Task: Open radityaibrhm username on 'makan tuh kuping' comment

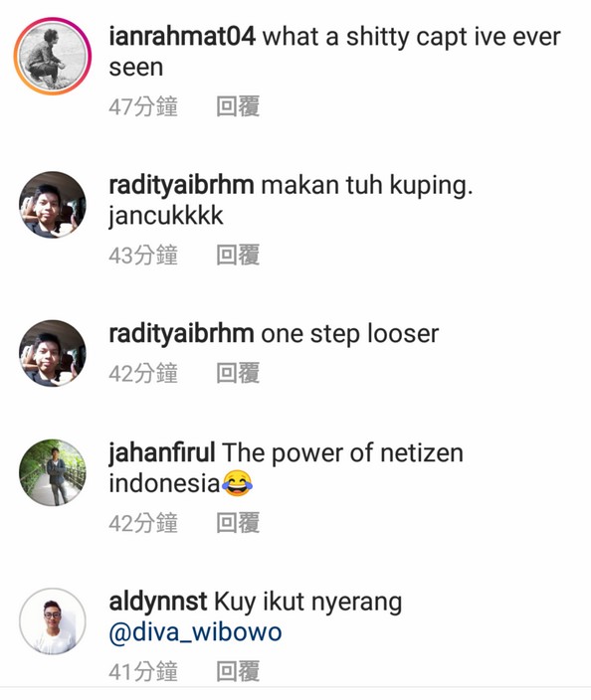Action: 181,185
